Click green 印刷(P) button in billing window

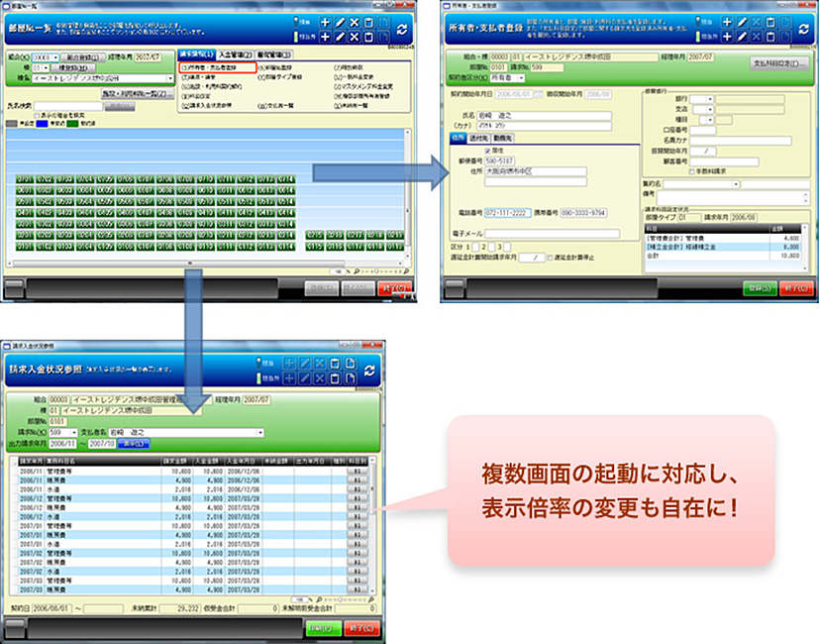pos(324,628)
